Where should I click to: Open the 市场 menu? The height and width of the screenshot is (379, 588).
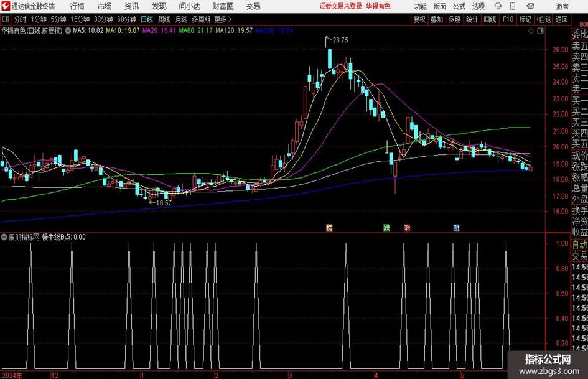point(105,6)
